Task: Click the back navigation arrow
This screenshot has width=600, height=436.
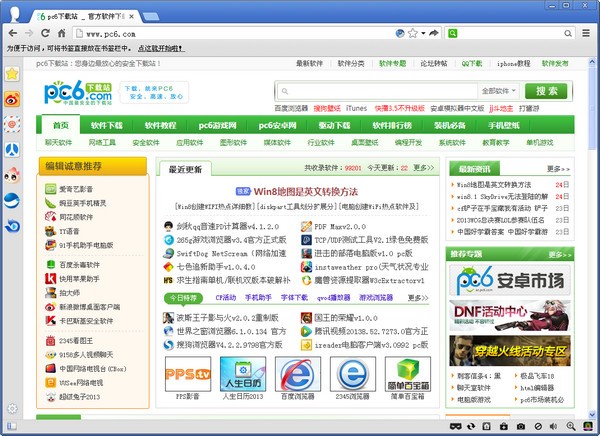Action: click(x=13, y=33)
